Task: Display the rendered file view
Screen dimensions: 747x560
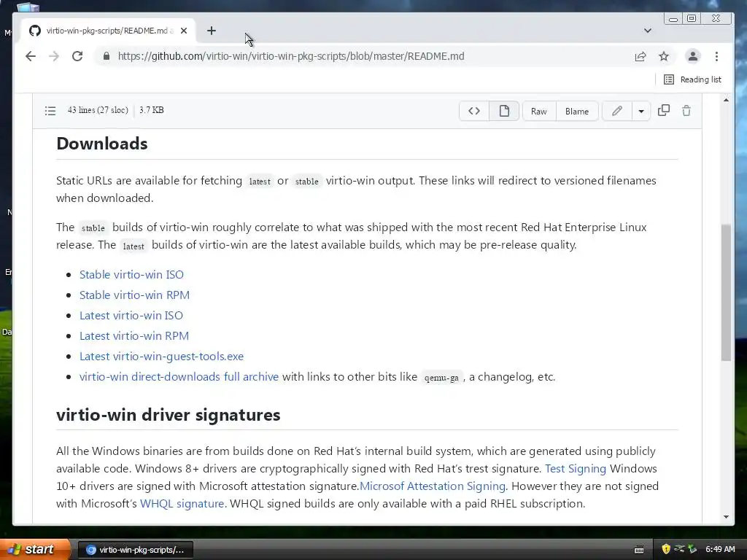Action: 504,111
